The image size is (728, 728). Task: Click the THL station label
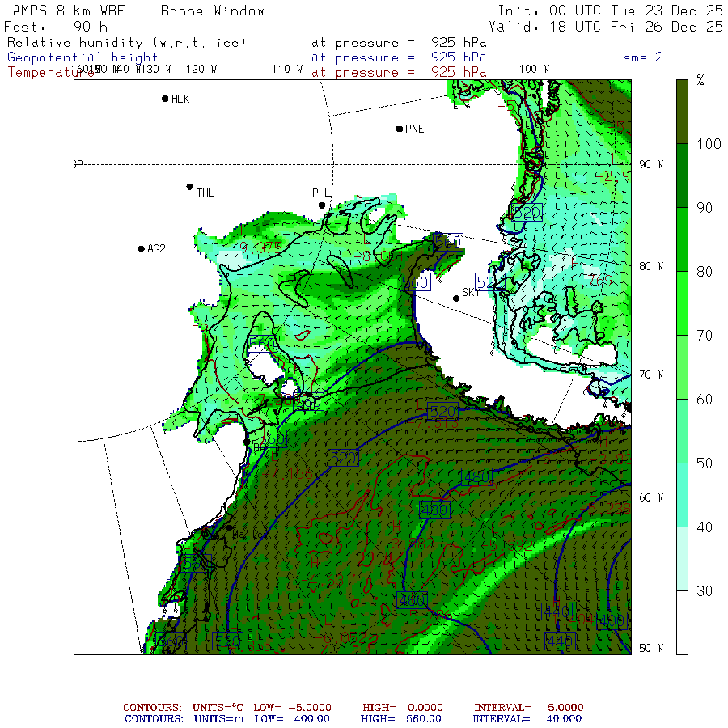pos(205,193)
